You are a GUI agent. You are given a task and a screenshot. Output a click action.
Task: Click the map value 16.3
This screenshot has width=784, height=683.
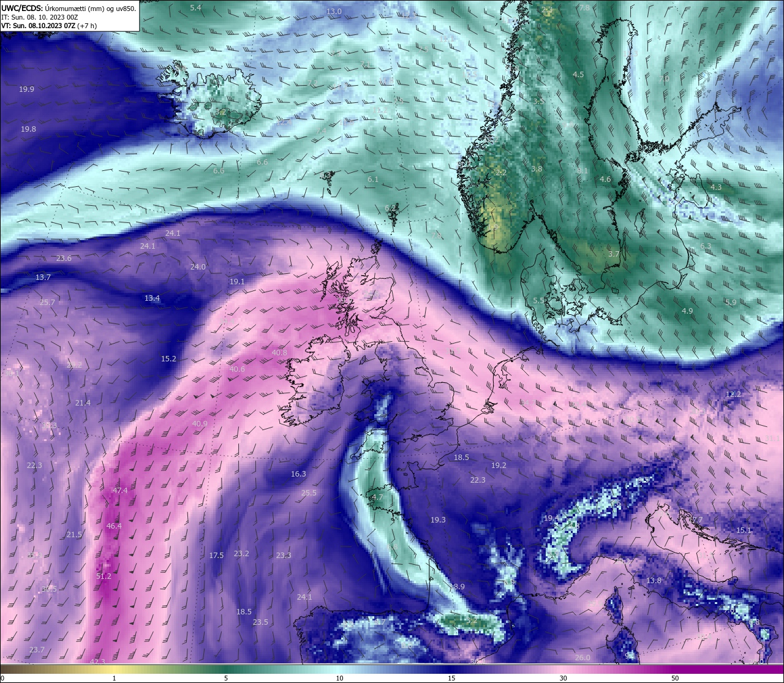tap(298, 474)
